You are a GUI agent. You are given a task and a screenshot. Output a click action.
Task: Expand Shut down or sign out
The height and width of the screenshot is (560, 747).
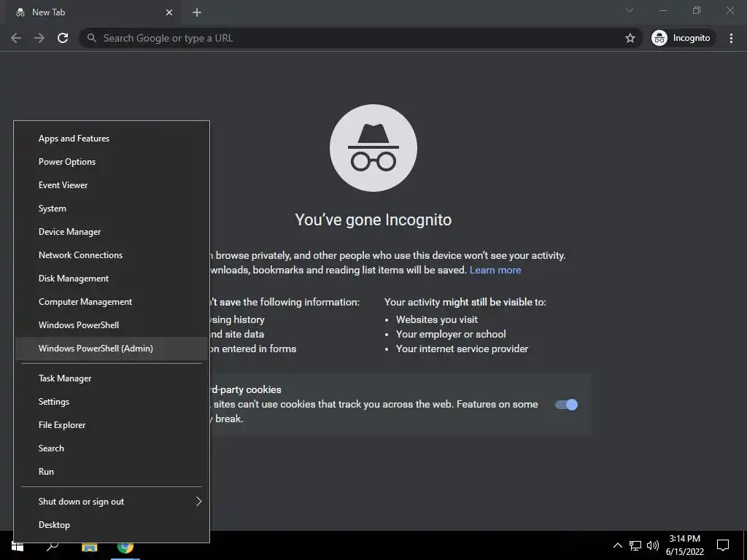(112, 502)
